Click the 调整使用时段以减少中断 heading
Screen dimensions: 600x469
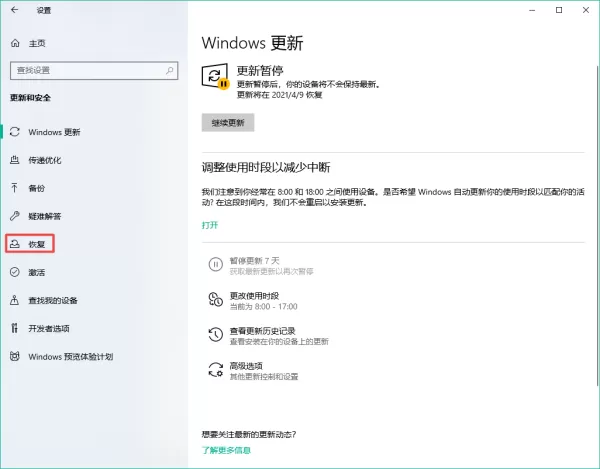tap(266, 167)
